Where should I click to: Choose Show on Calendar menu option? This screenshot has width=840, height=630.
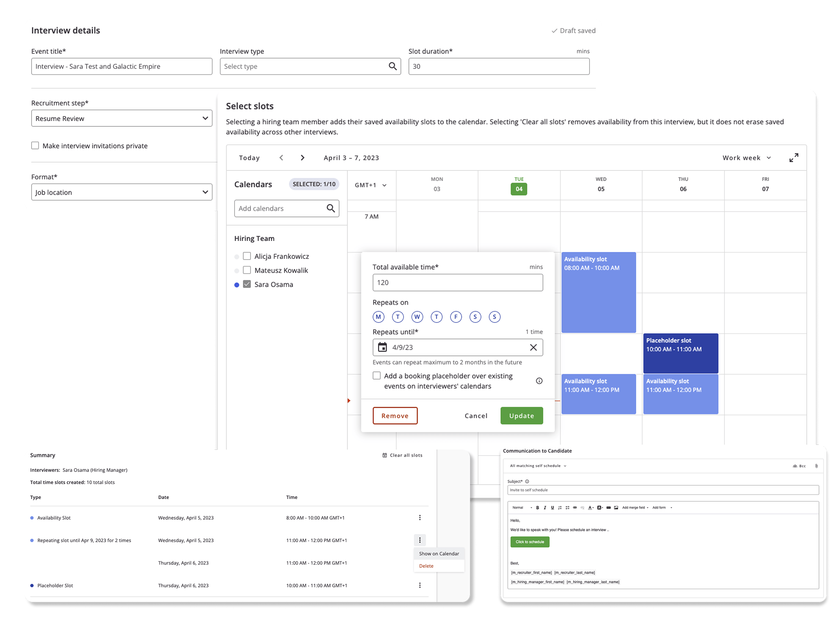tap(439, 554)
